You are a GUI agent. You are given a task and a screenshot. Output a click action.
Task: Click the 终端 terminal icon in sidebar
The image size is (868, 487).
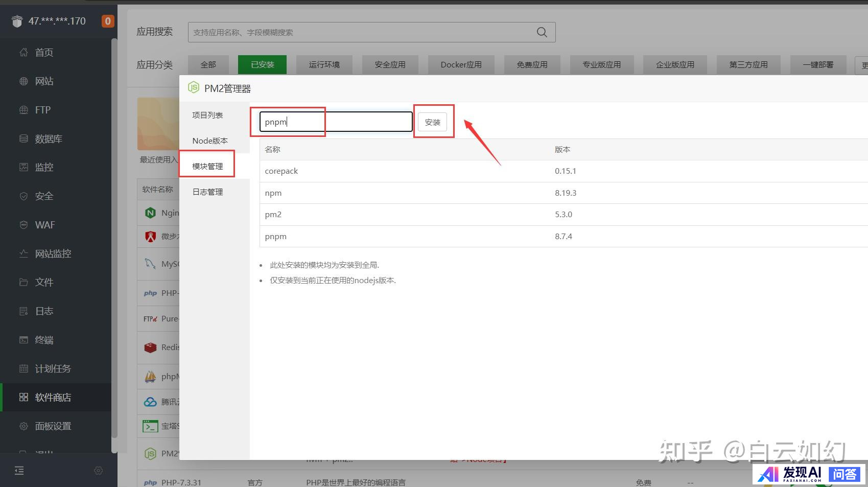[x=24, y=340]
